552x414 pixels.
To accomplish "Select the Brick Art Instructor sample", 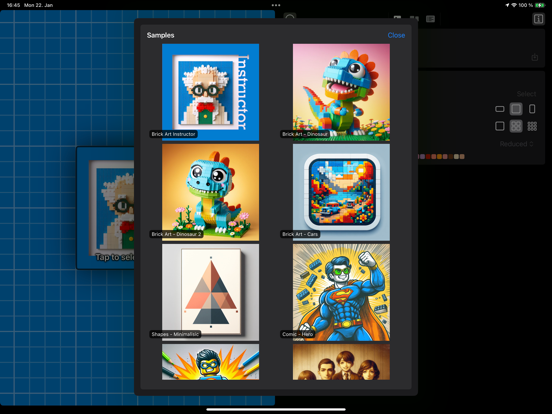I will [x=211, y=92].
